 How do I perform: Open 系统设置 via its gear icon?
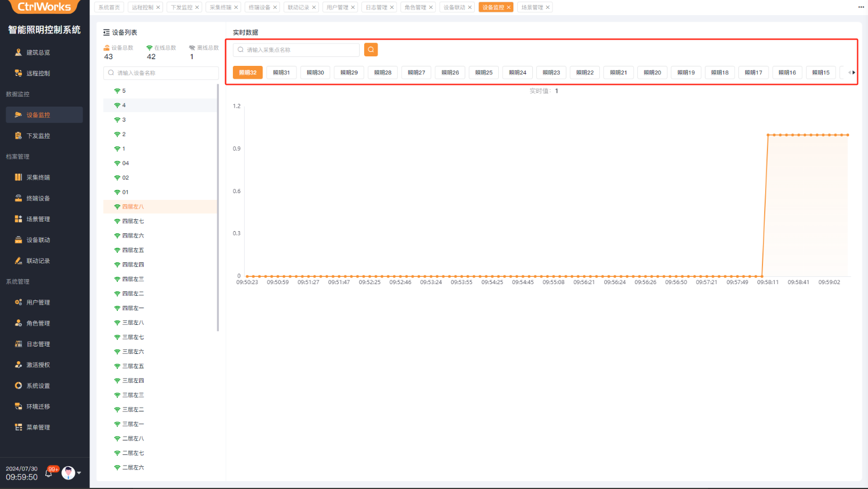point(18,386)
